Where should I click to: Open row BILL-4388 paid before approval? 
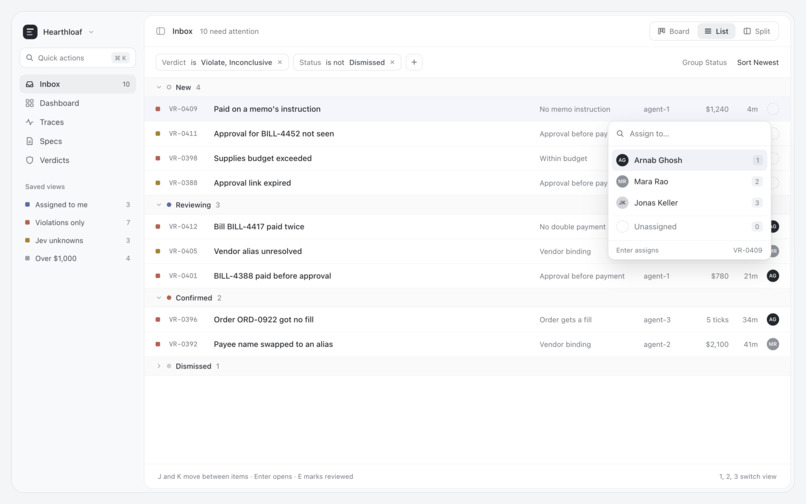click(x=467, y=276)
